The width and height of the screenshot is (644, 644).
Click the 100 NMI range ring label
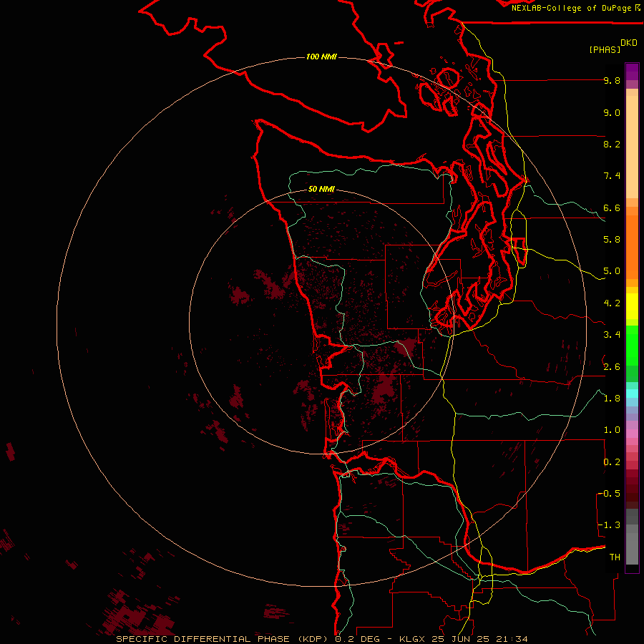[x=321, y=57]
